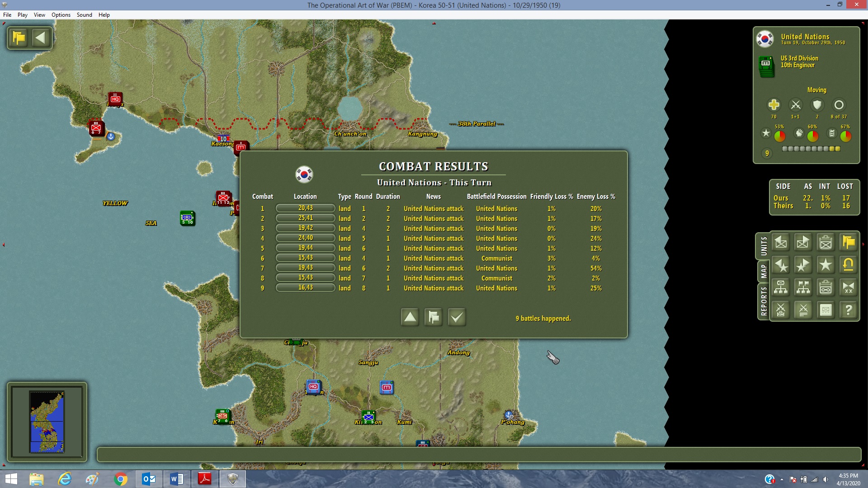
Task: Open the Help menu
Action: [x=104, y=15]
